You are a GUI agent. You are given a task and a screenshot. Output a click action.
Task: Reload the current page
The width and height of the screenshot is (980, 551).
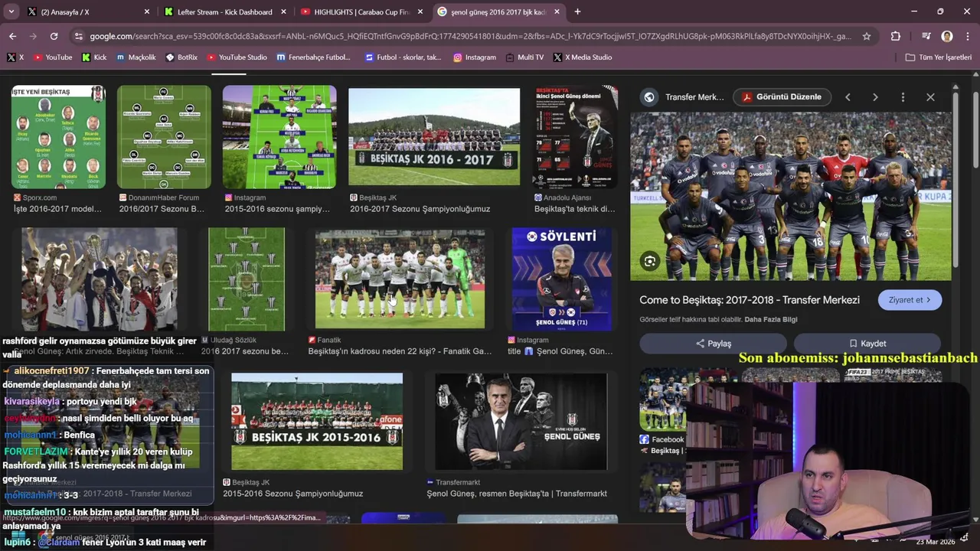point(54,36)
